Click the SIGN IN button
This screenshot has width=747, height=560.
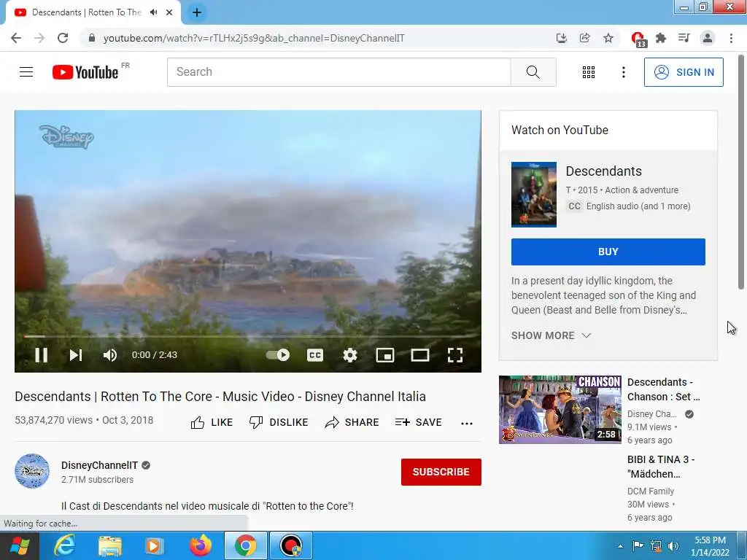(684, 72)
